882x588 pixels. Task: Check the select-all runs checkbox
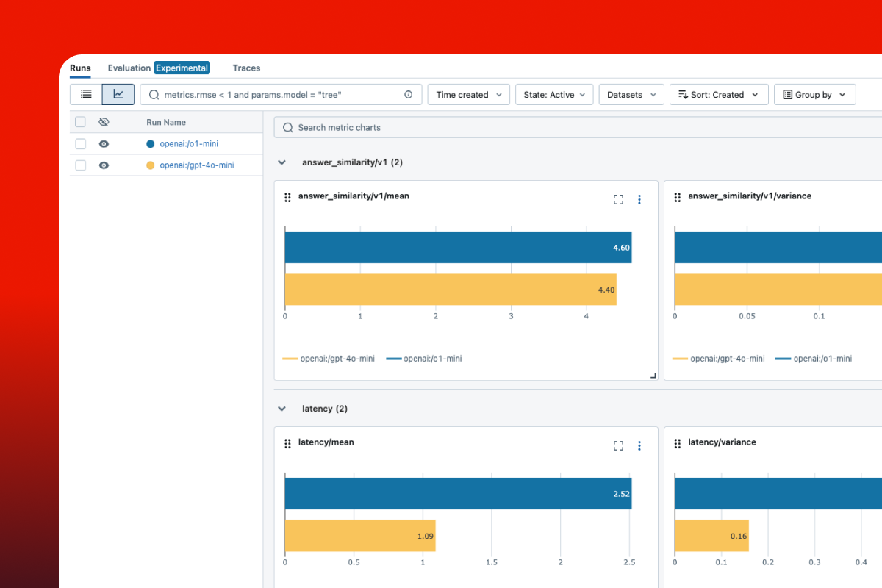click(80, 121)
